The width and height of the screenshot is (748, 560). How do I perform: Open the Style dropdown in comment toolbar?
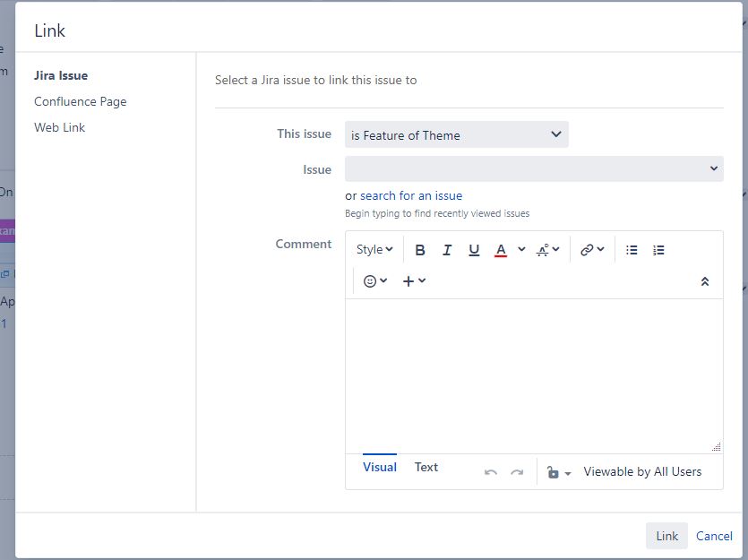click(374, 249)
